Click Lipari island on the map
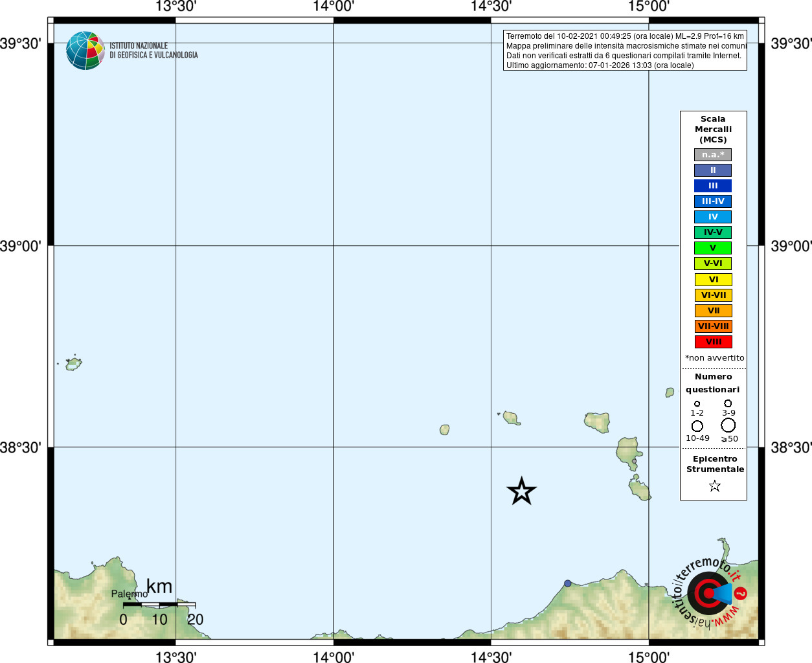Image resolution: width=812 pixels, height=663 pixels. click(628, 453)
